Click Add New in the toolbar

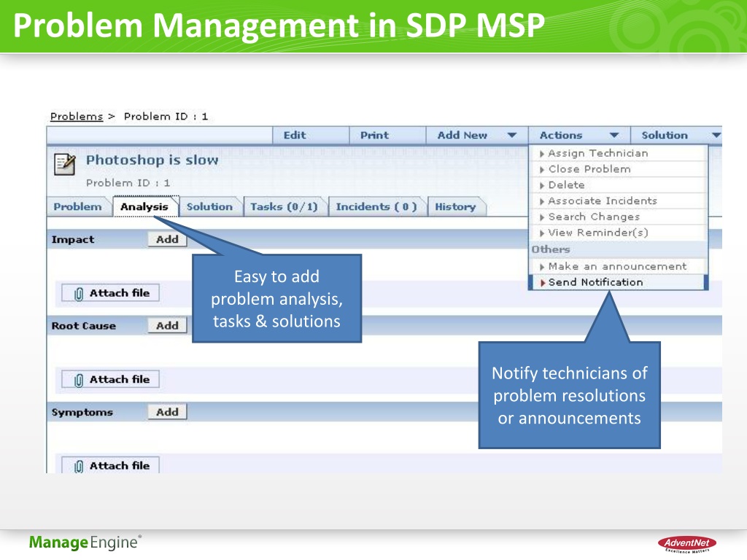[x=462, y=135]
